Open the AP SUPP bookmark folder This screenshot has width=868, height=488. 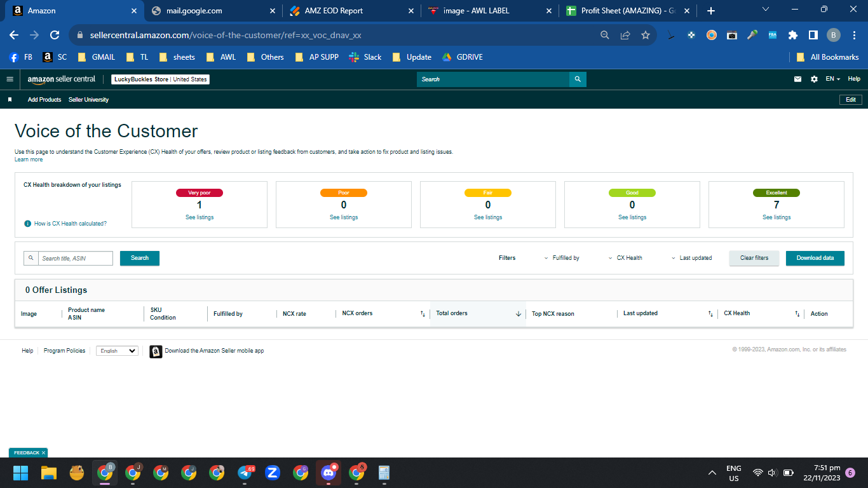(x=316, y=57)
